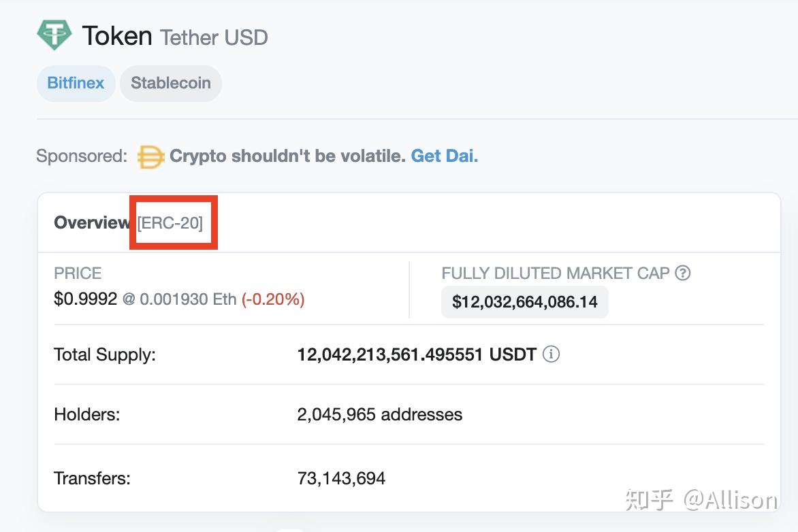Click the Bitfinex tag
This screenshot has width=798, height=532.
coord(76,83)
